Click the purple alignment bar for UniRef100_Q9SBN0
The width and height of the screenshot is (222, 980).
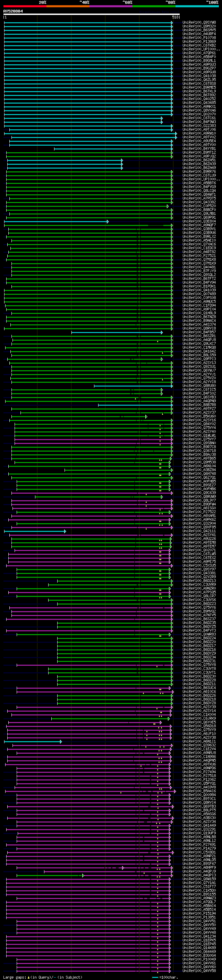(93, 443)
